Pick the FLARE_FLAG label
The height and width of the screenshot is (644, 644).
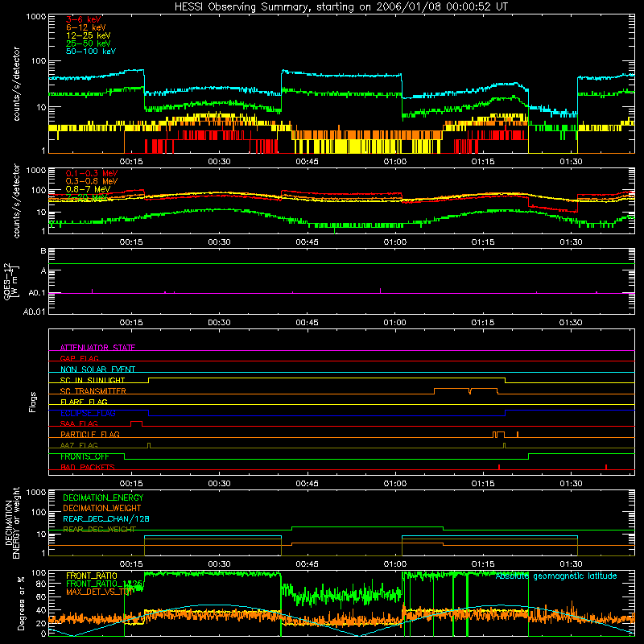(x=84, y=402)
